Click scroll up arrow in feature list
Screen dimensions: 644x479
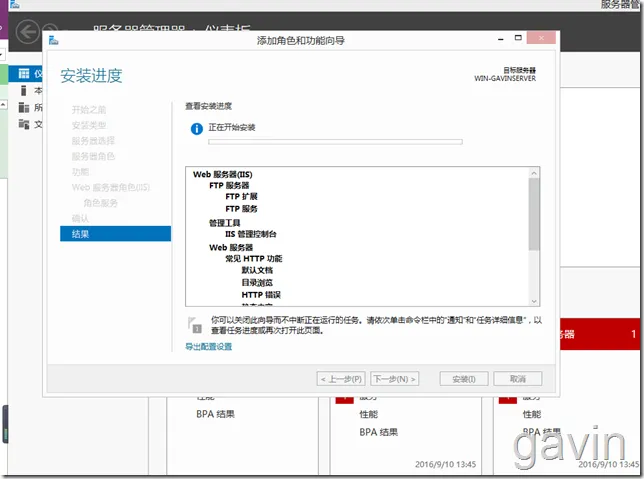pos(534,173)
